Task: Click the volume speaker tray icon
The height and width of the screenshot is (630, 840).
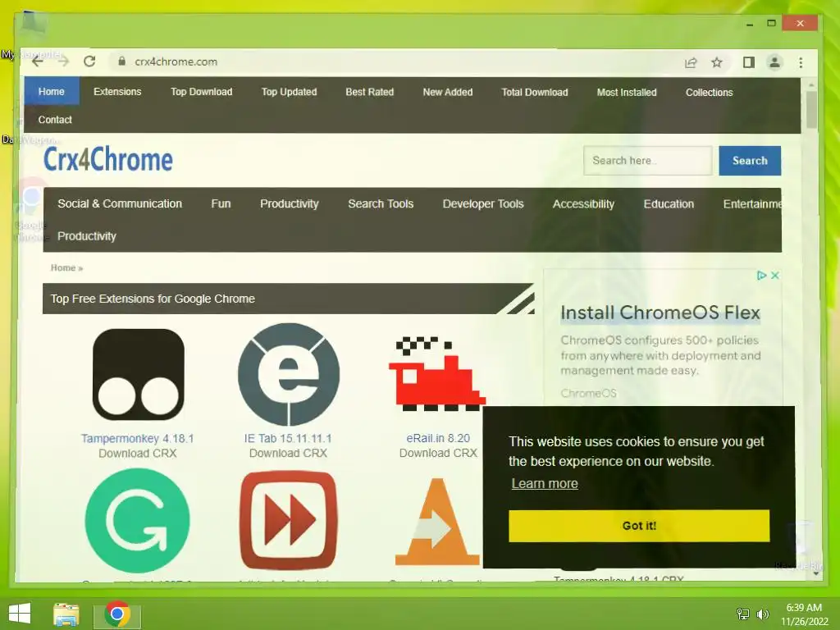Action: [x=762, y=614]
